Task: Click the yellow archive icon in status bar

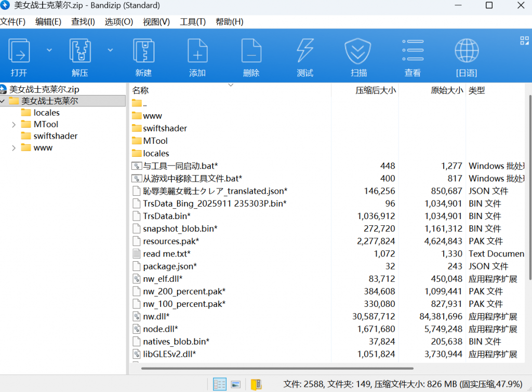Action: (x=256, y=384)
